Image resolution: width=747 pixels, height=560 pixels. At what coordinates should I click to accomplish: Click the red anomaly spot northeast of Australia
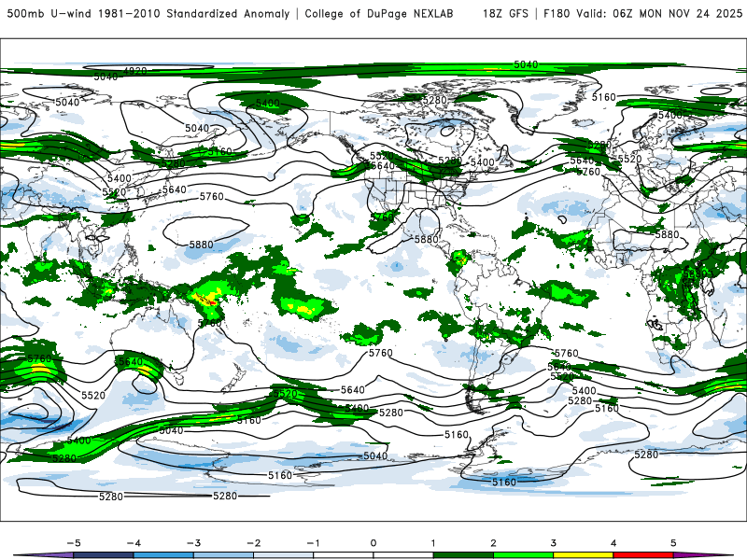[210, 301]
